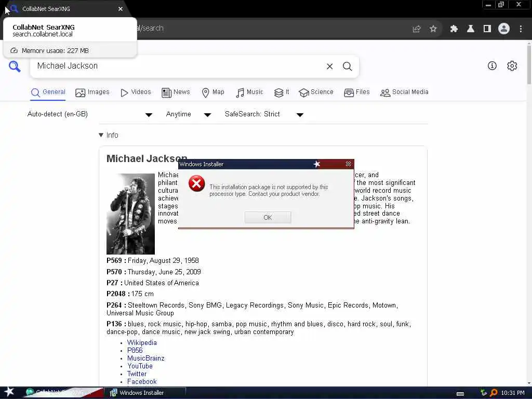Switch to the Social Media tab
The width and height of the screenshot is (532, 399).
click(404, 92)
